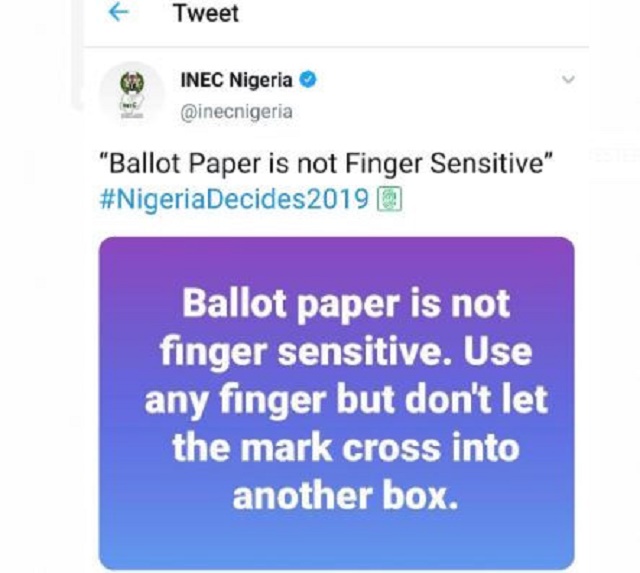Click "finger sensitive. Use" line in image
Image resolution: width=640 pixels, height=573 pixels.
(x=341, y=351)
